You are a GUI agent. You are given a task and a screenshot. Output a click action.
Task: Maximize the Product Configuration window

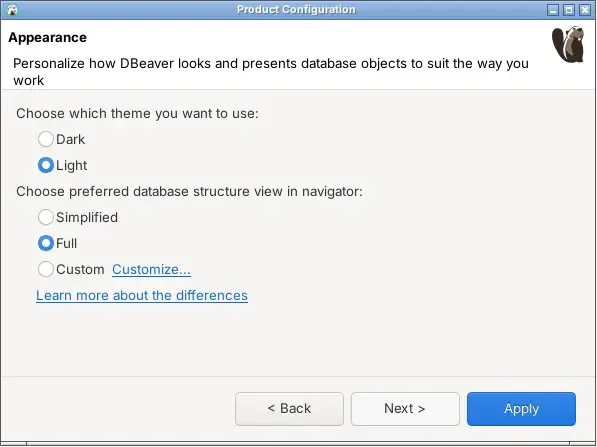(569, 10)
